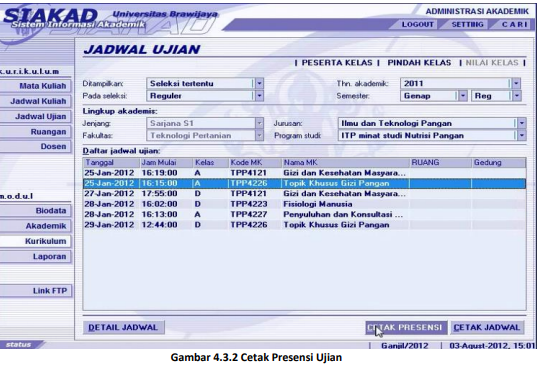Expand the Jurusan Ilmu dan Teknologi Pangan dropdown
The width and height of the screenshot is (537, 368).
[521, 123]
